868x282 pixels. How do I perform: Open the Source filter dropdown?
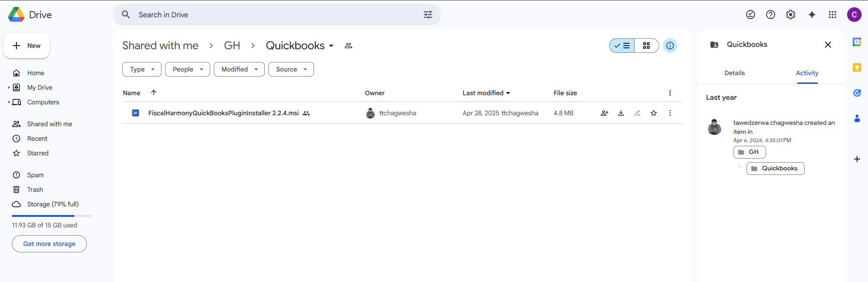tap(291, 69)
